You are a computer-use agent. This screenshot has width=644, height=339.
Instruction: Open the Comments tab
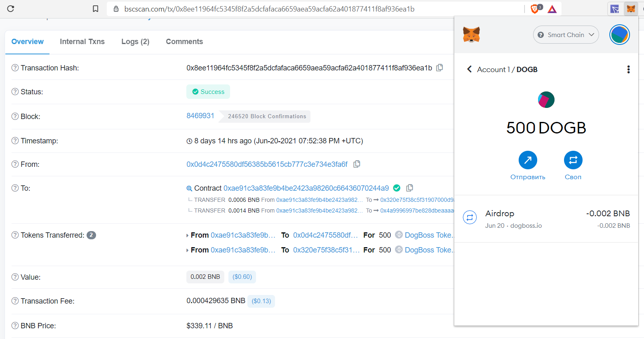184,42
